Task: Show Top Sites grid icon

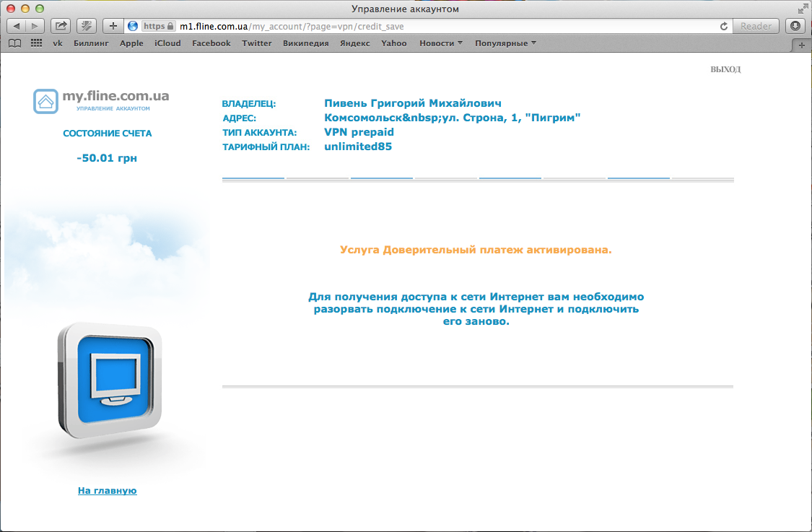Action: click(36, 43)
